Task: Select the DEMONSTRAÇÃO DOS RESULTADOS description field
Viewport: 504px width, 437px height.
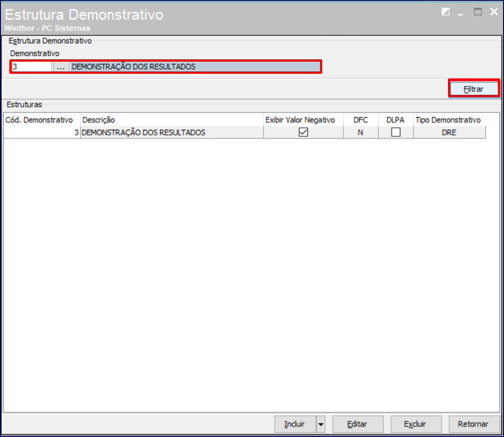Action: (x=195, y=67)
